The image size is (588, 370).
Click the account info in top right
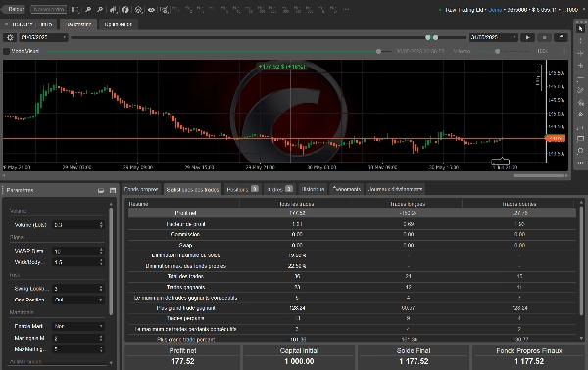(x=508, y=10)
